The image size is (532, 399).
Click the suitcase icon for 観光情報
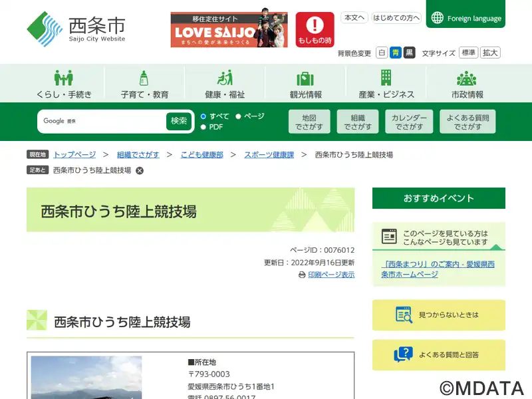pos(305,78)
